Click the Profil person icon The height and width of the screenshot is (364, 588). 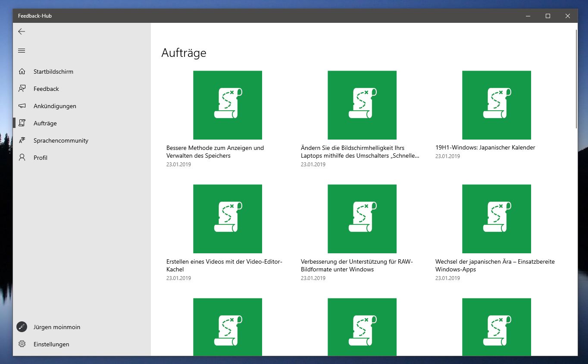click(22, 158)
